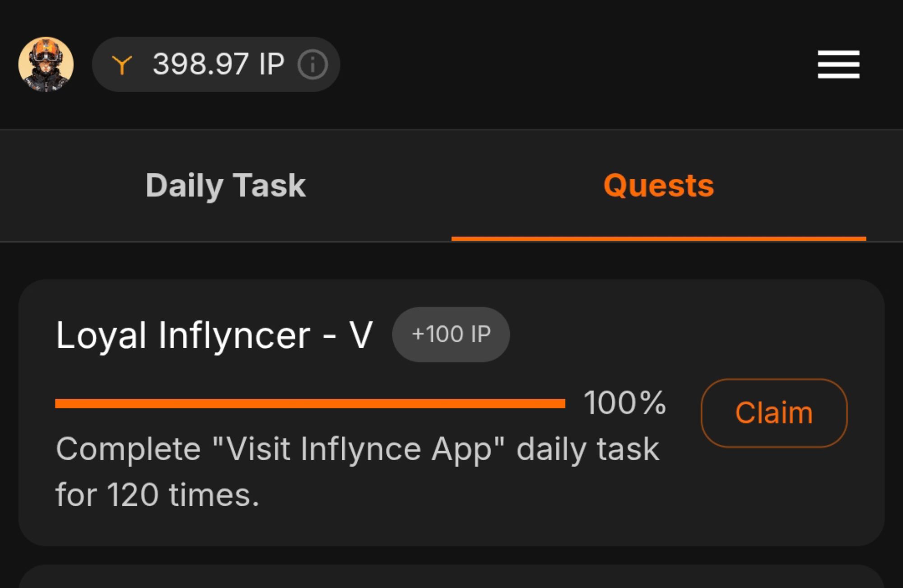This screenshot has width=903, height=588.
Task: Select the Quests tab
Action: (658, 186)
